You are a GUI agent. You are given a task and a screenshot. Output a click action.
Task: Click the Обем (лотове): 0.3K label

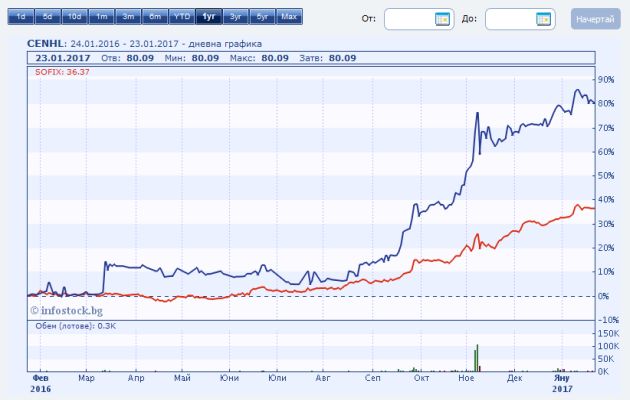(76, 326)
